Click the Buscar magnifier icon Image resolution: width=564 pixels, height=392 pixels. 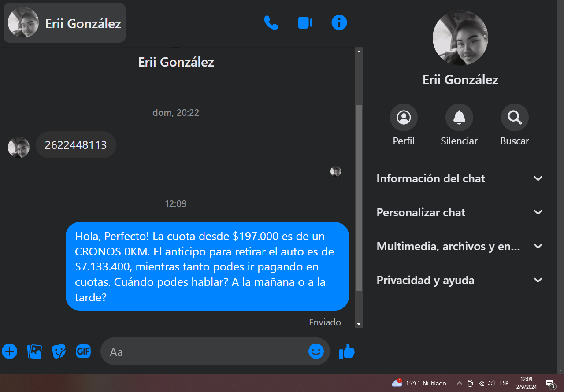point(515,117)
